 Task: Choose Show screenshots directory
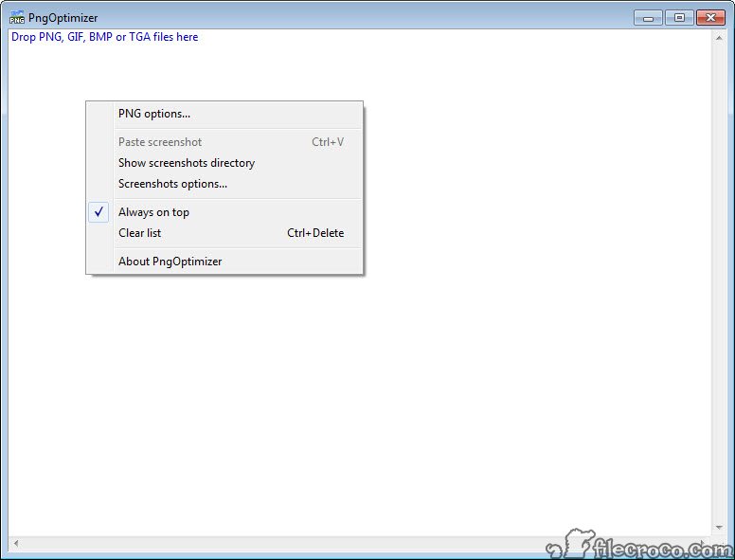(x=224, y=163)
